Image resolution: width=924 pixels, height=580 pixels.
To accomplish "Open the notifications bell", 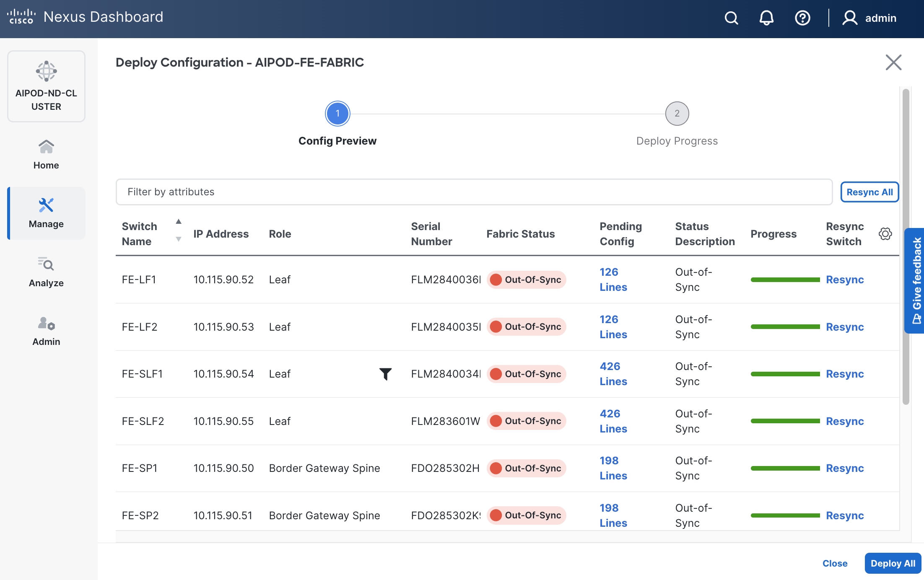I will [x=767, y=18].
